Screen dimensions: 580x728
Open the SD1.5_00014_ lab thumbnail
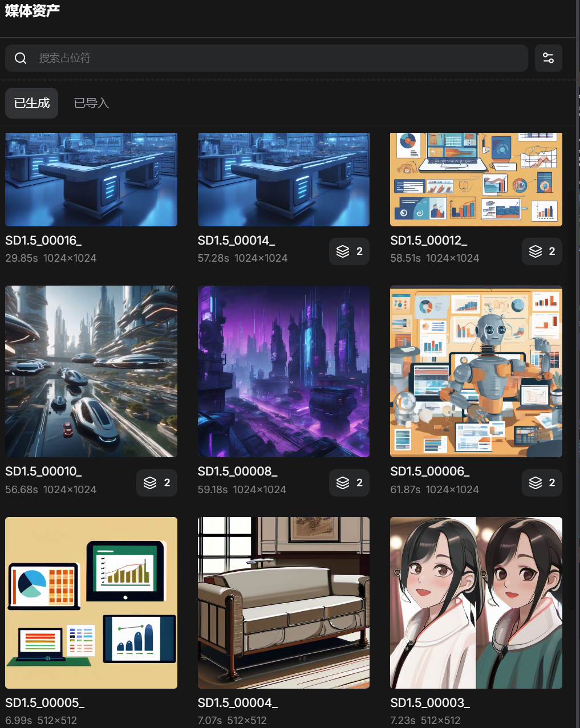point(283,180)
